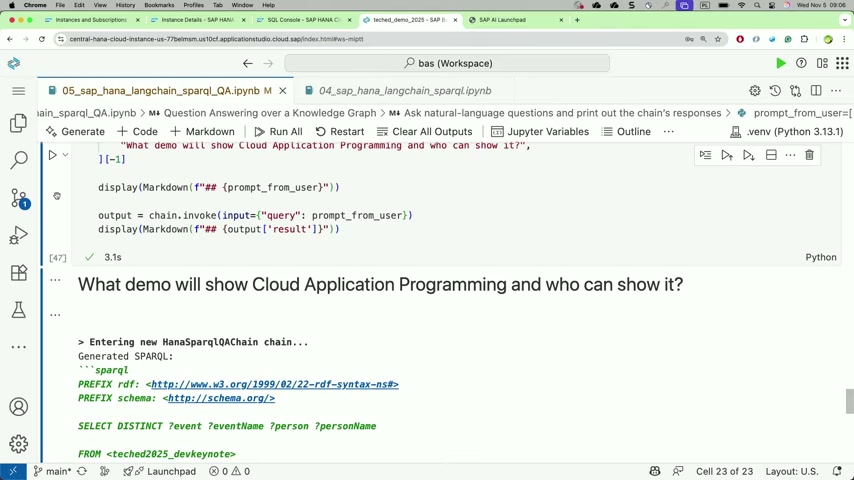Close the 05_sap_hana_langchain_sparql_QA tab
This screenshot has width=854, height=480.
[x=283, y=91]
